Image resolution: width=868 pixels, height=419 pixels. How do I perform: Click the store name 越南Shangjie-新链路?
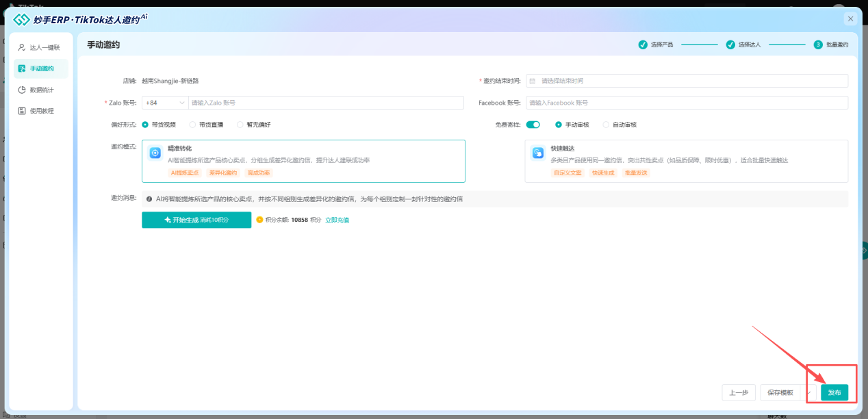(x=170, y=81)
